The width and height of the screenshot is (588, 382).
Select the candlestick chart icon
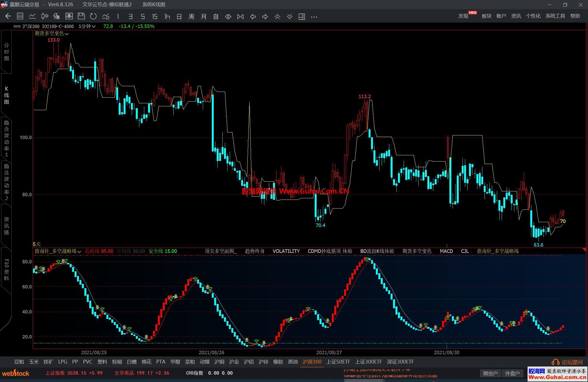(45, 16)
